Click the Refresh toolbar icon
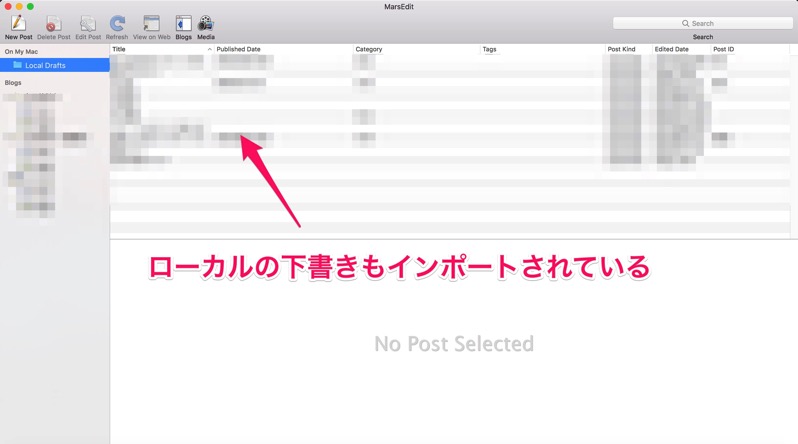Screen dimensions: 798x444 117,23
